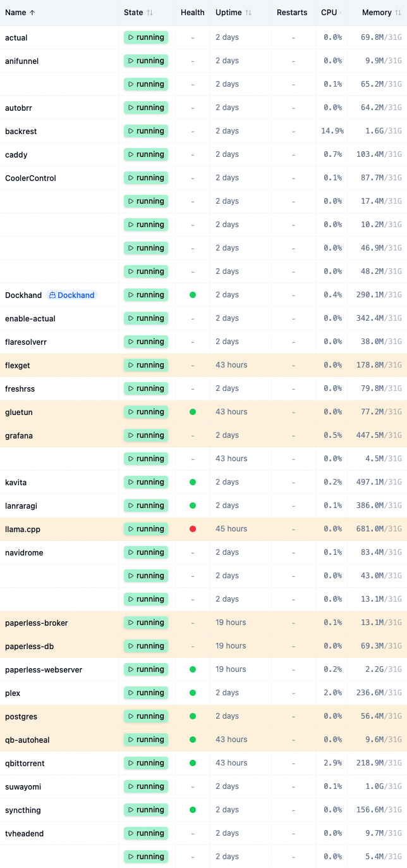The height and width of the screenshot is (868, 407).
Task: Click the green health dot for qbittorrent
Action: [x=193, y=763]
